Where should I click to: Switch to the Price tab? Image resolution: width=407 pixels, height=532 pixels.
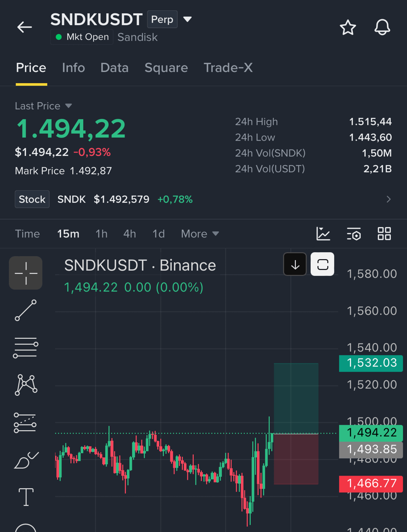coord(31,68)
